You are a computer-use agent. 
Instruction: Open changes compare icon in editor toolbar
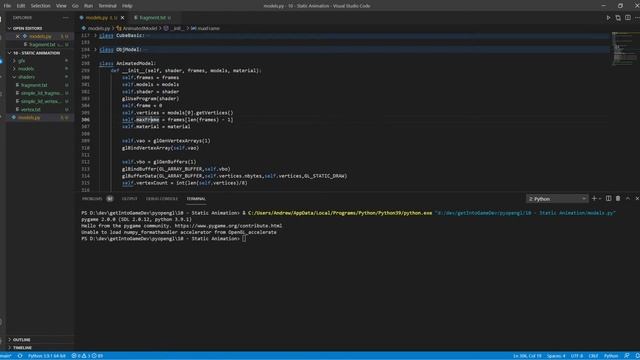click(x=618, y=18)
